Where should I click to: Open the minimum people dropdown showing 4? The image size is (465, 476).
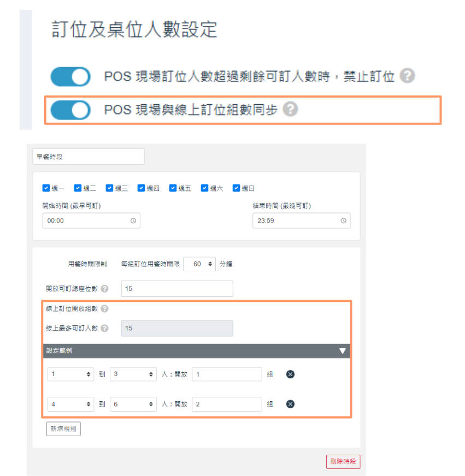[71, 404]
